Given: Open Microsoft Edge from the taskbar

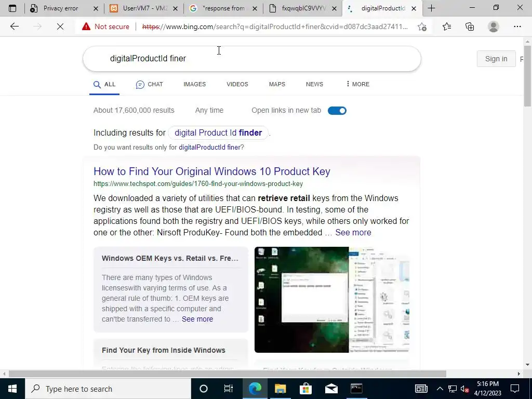Looking at the screenshot, I should pyautogui.click(x=255, y=389).
